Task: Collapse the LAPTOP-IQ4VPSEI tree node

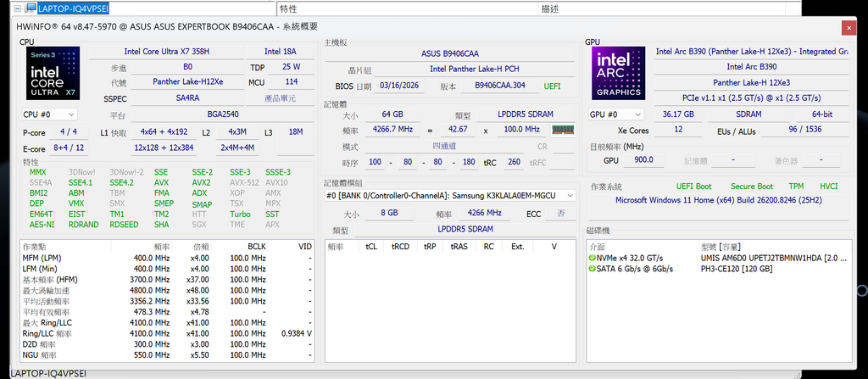Action: pos(17,8)
